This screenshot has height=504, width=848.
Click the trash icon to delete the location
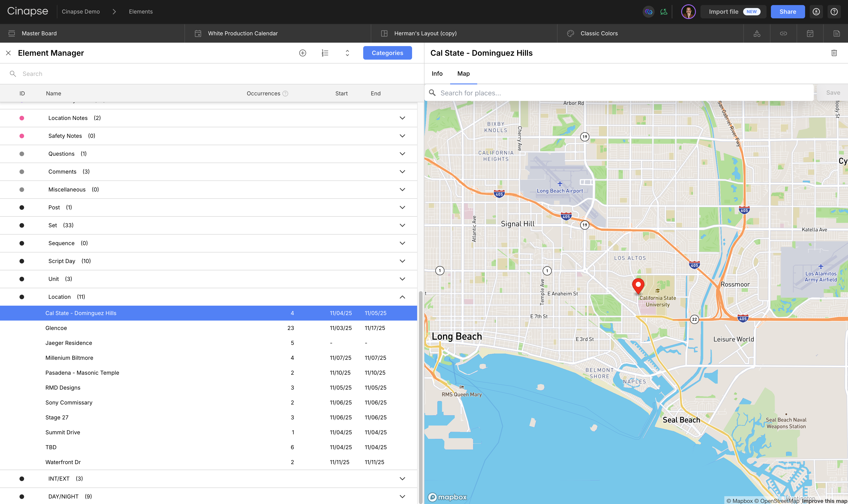[x=834, y=53]
